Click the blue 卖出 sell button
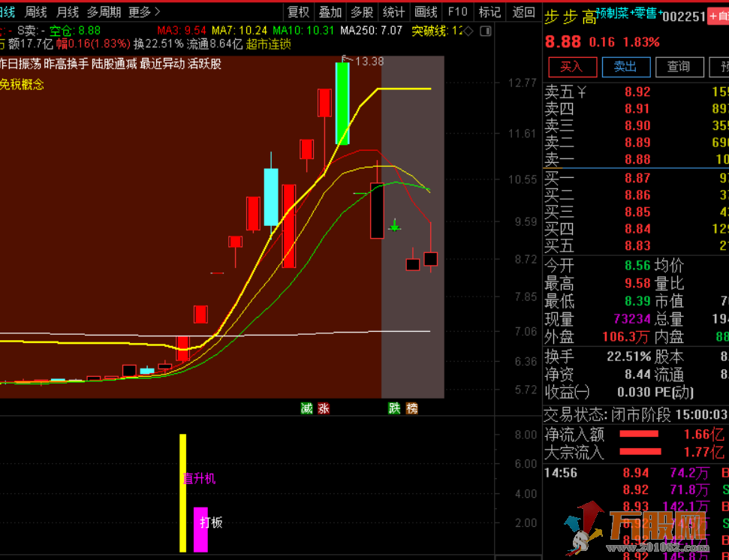 (x=626, y=67)
